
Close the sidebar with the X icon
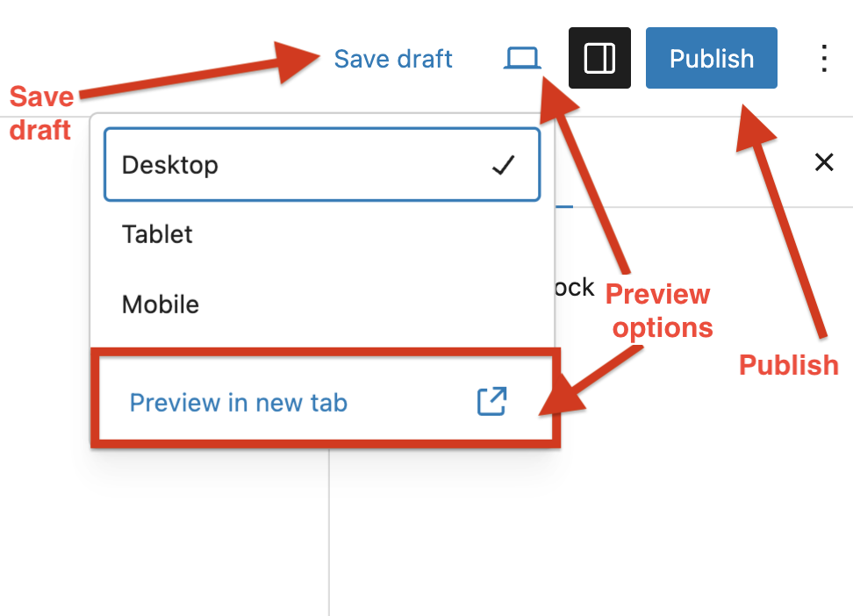tap(824, 161)
